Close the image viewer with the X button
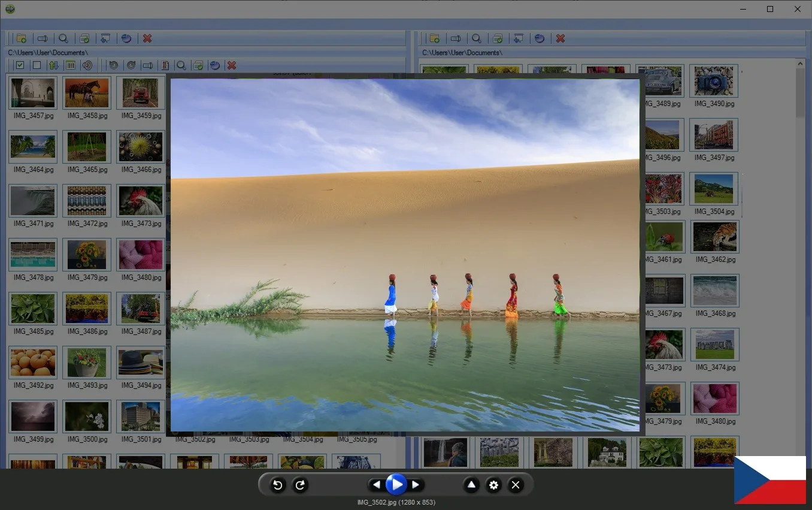Image resolution: width=812 pixels, height=510 pixels. click(x=515, y=485)
